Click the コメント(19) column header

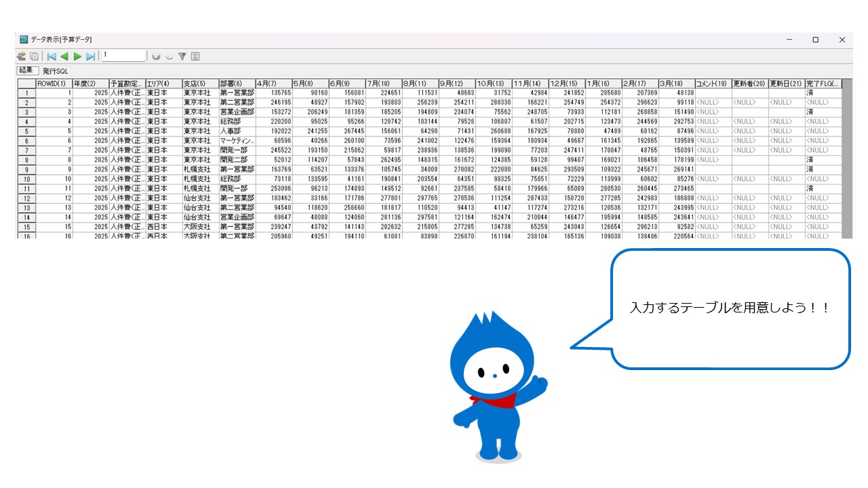pos(713,83)
